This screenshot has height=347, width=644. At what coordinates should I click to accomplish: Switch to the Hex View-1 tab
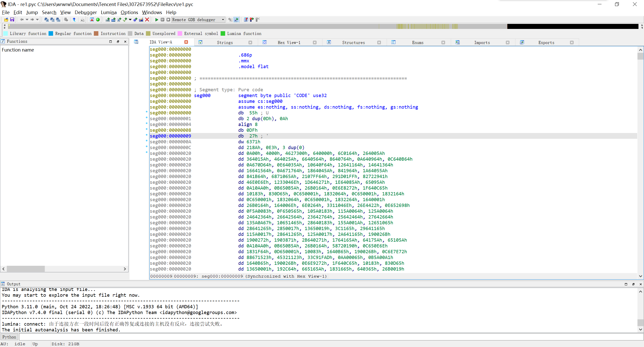coord(289,42)
